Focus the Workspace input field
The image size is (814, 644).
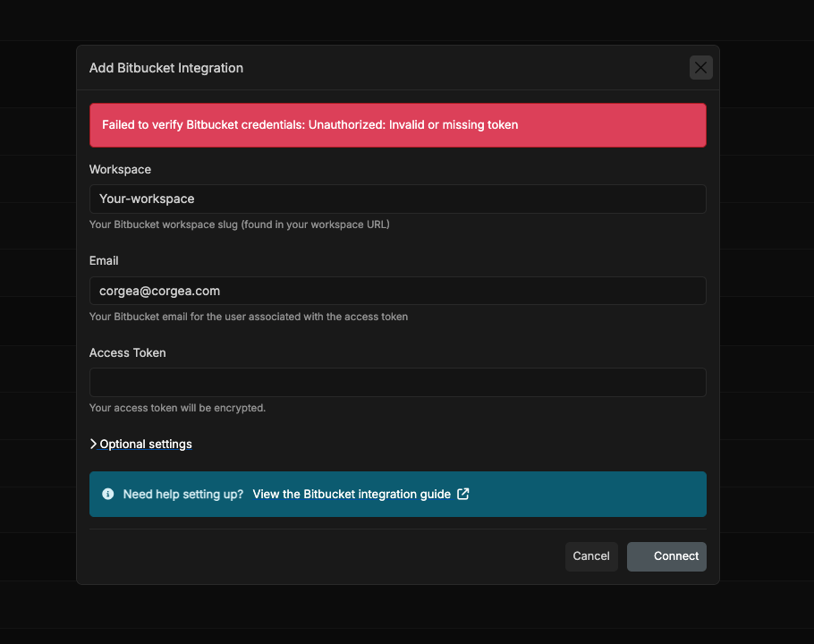pyautogui.click(x=398, y=199)
